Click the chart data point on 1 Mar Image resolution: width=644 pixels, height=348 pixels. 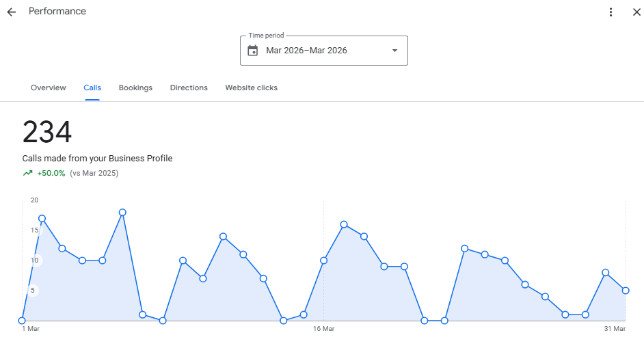pyautogui.click(x=22, y=321)
